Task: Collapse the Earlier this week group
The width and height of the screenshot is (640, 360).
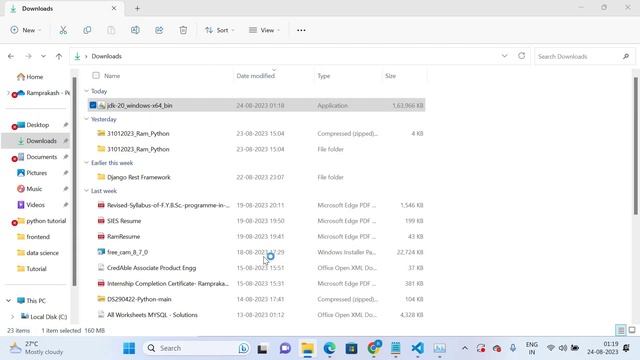Action: pos(86,163)
